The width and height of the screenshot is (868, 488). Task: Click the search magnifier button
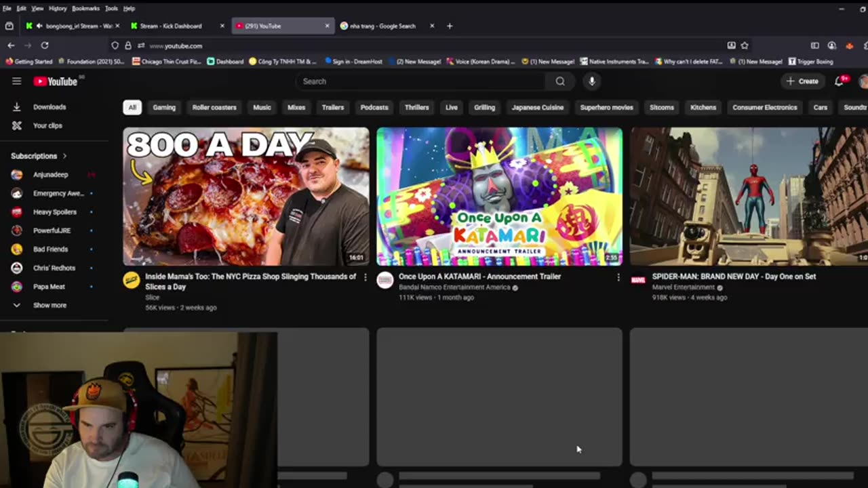pos(560,81)
